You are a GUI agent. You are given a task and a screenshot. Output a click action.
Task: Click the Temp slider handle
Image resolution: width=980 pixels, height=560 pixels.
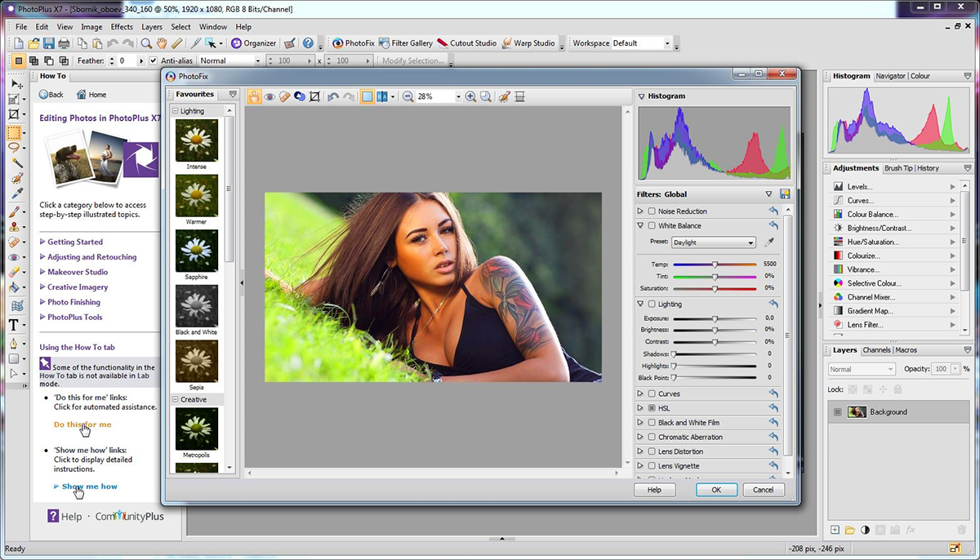(x=715, y=264)
